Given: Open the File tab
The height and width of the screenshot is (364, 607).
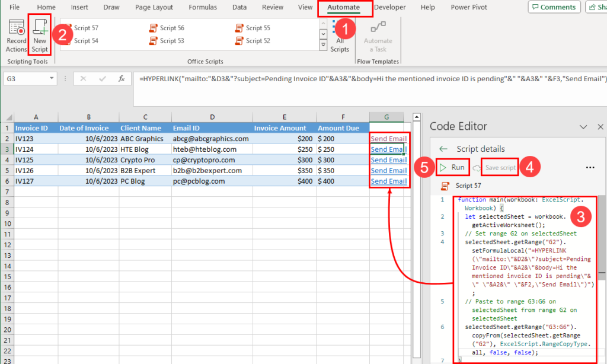Looking at the screenshot, I should pyautogui.click(x=14, y=7).
